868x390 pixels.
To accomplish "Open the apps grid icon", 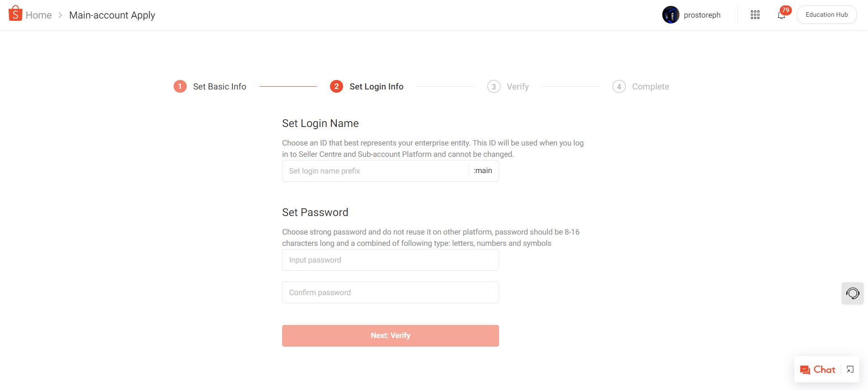I will pyautogui.click(x=755, y=14).
